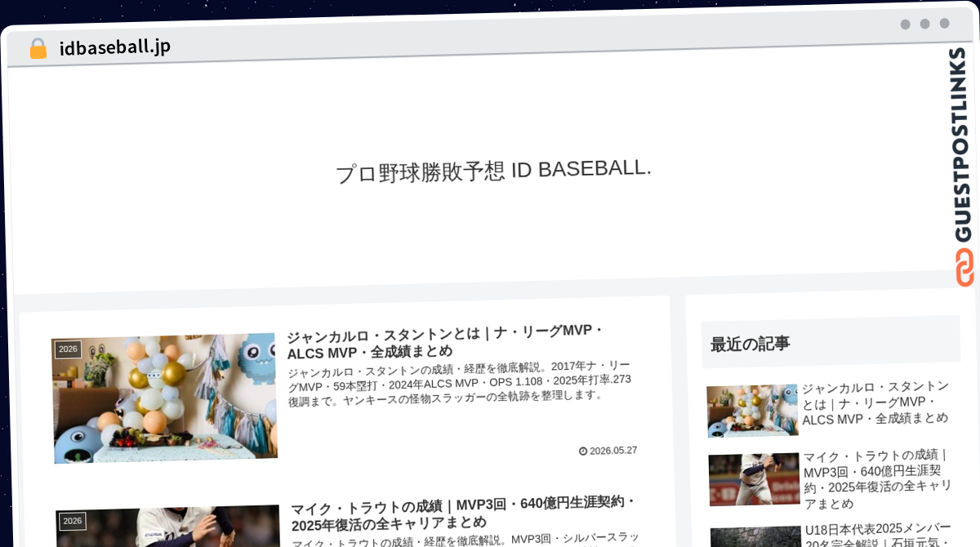This screenshot has height=547, width=980.
Task: Open the sidebar U18 article thumbnail
Action: 756,536
